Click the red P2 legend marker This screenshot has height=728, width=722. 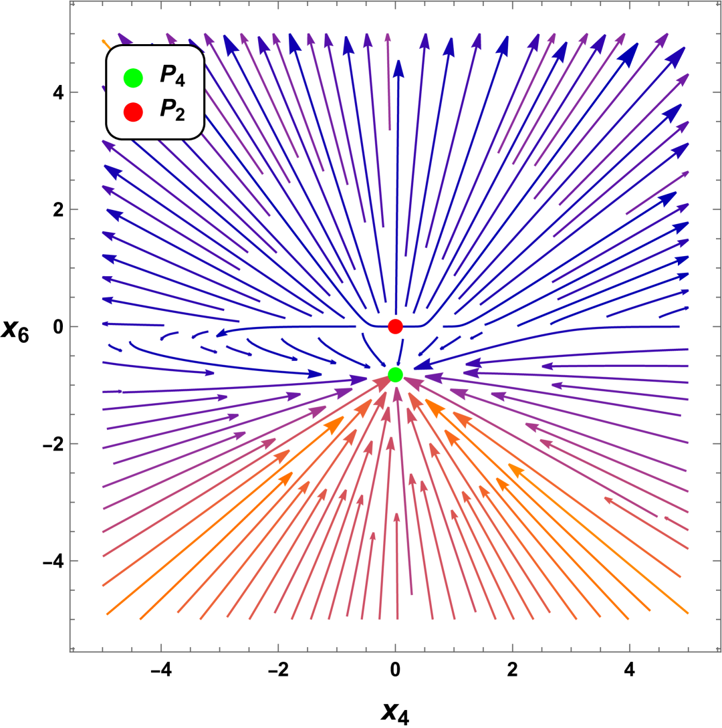pyautogui.click(x=133, y=112)
